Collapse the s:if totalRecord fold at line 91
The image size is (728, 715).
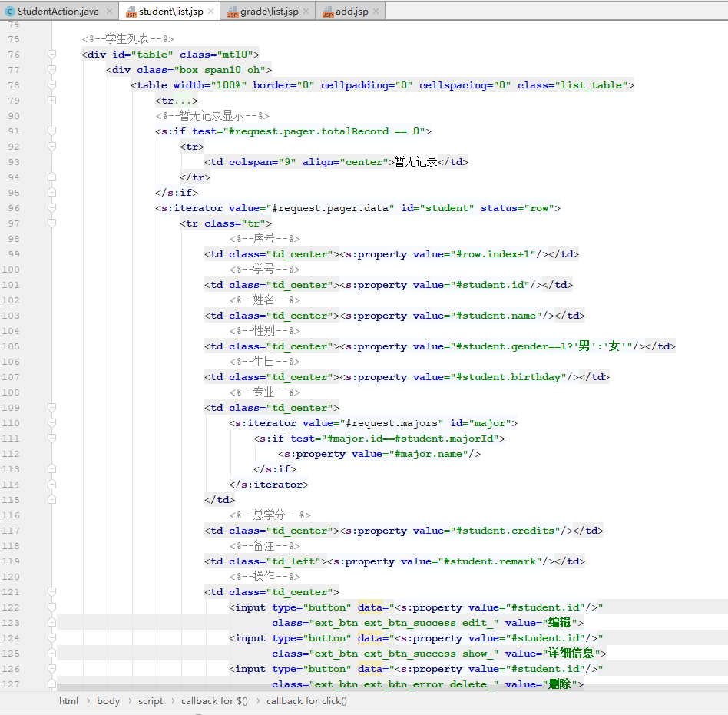click(52, 131)
